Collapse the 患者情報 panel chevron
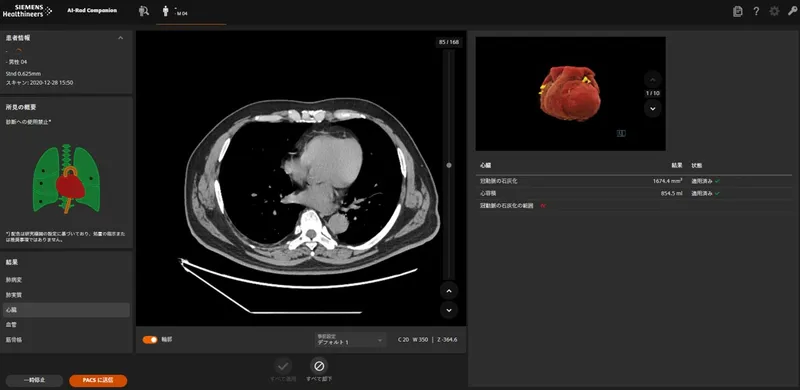 tap(120, 38)
